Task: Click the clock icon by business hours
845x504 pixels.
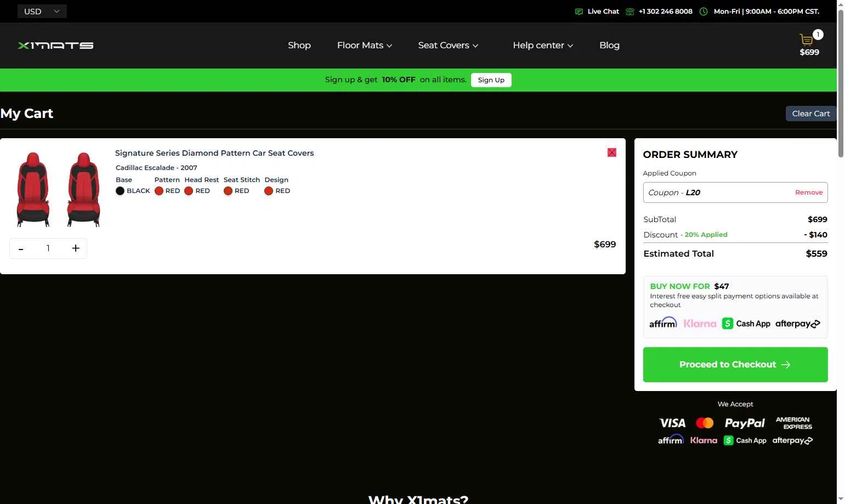Action: point(704,12)
